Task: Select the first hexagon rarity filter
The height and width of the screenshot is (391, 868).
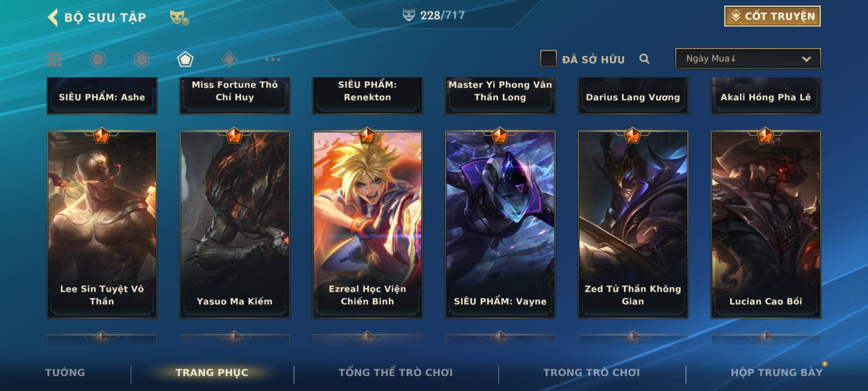Action: pos(98,59)
